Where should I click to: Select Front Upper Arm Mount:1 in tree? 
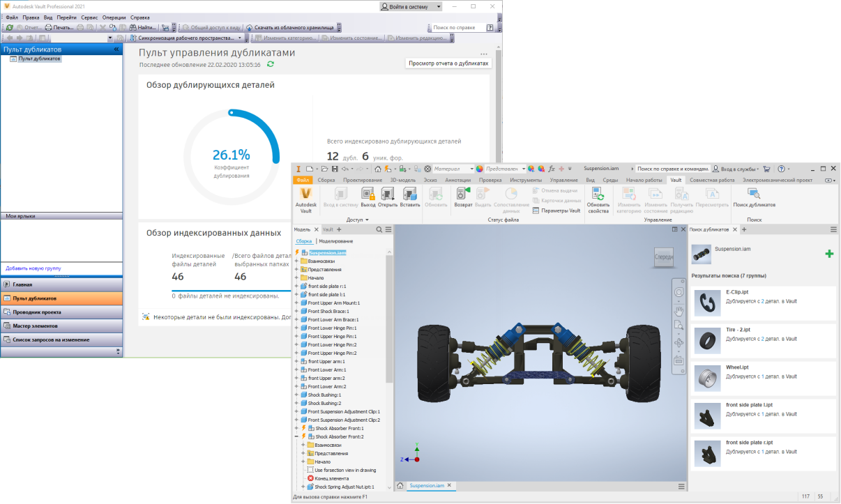click(x=333, y=303)
